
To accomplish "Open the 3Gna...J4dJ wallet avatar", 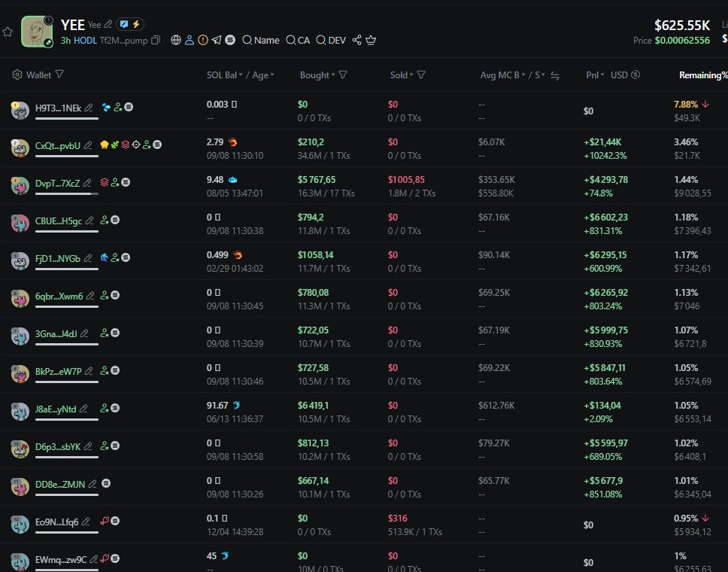I will (x=20, y=336).
